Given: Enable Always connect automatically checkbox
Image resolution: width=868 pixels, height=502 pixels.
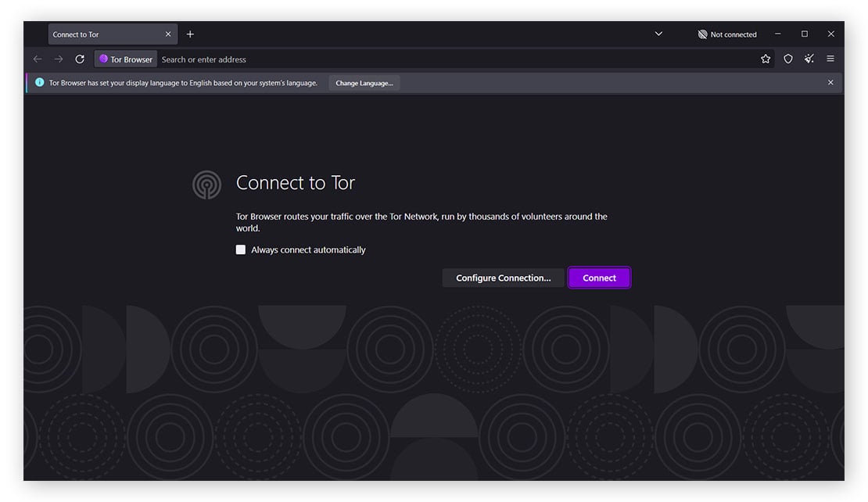Looking at the screenshot, I should point(241,250).
